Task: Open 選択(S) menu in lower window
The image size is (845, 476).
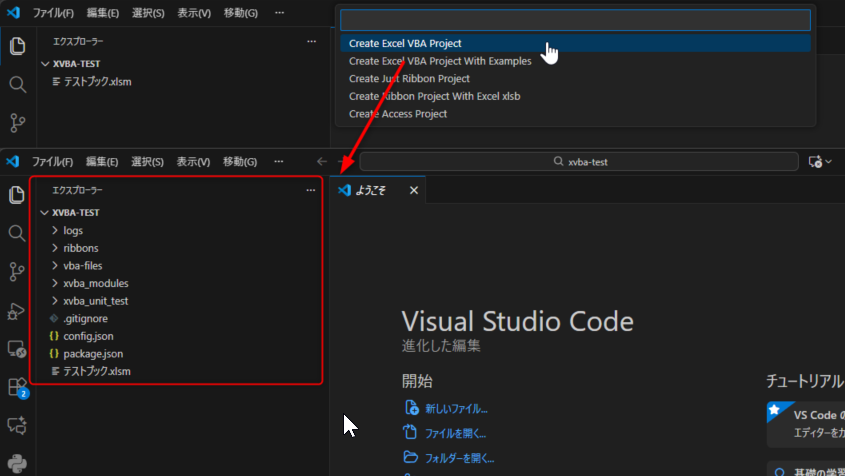Action: click(147, 162)
